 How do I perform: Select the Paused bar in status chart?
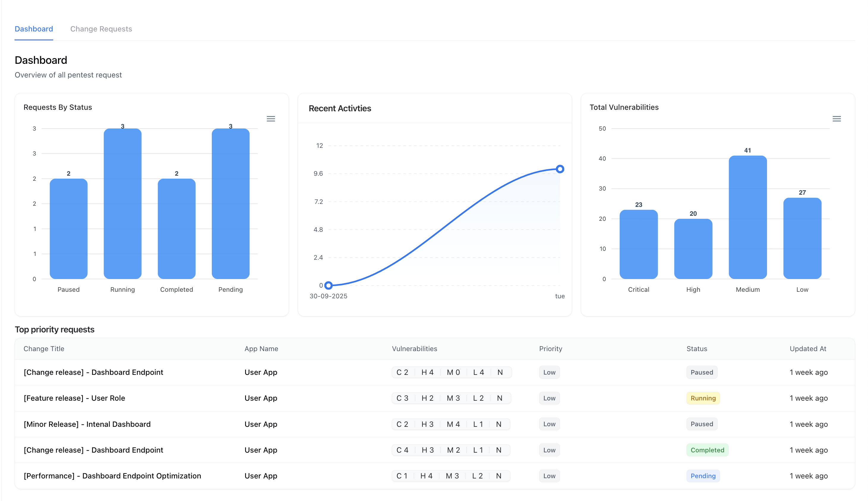69,227
